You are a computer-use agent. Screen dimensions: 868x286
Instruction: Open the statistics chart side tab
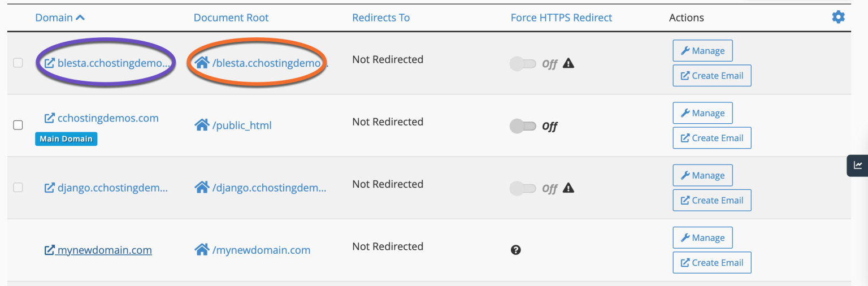[857, 166]
